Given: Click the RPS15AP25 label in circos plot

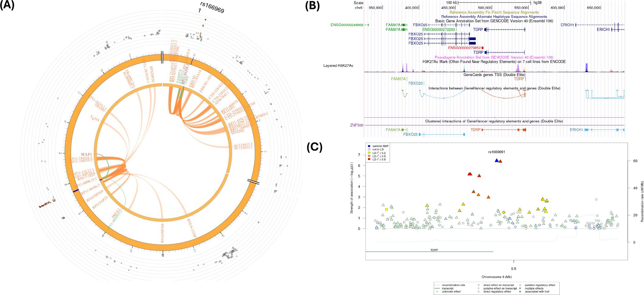Looking at the screenshot, I should tap(100, 202).
